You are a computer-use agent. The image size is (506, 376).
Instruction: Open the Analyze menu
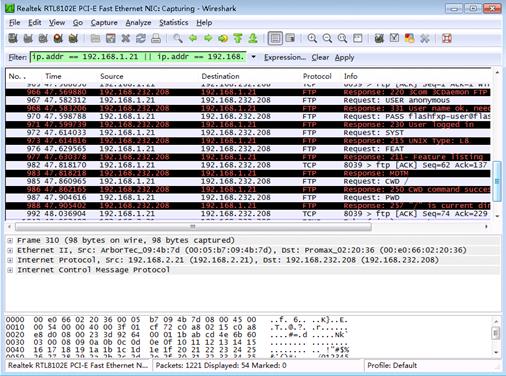[138, 23]
